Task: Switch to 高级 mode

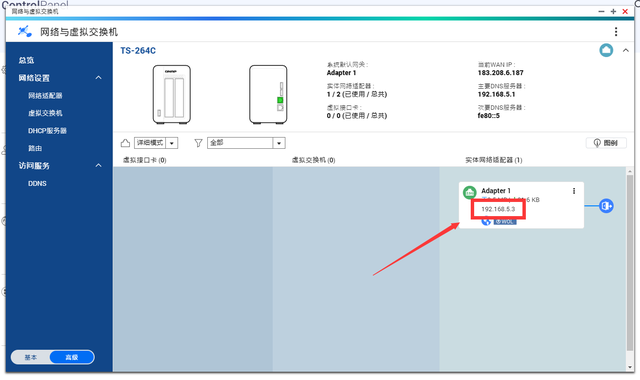Action: click(x=72, y=357)
